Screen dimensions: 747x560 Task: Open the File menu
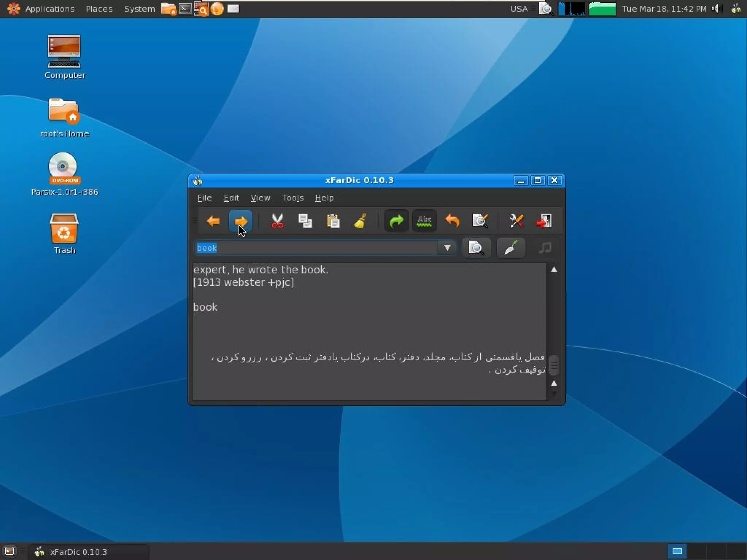204,198
